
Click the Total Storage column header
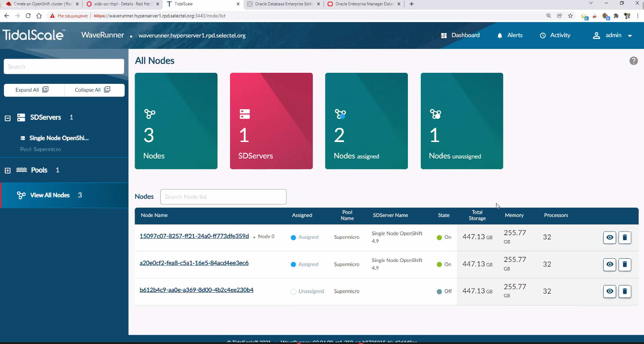(x=477, y=215)
